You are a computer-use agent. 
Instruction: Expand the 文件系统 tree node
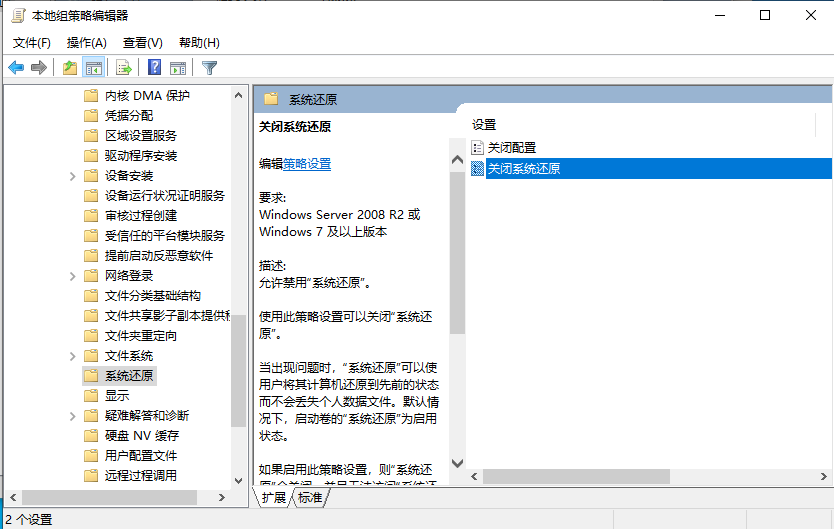[73, 356]
